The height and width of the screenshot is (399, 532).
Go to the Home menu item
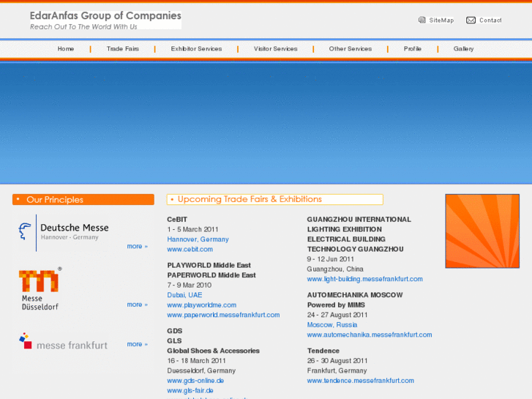(66, 49)
